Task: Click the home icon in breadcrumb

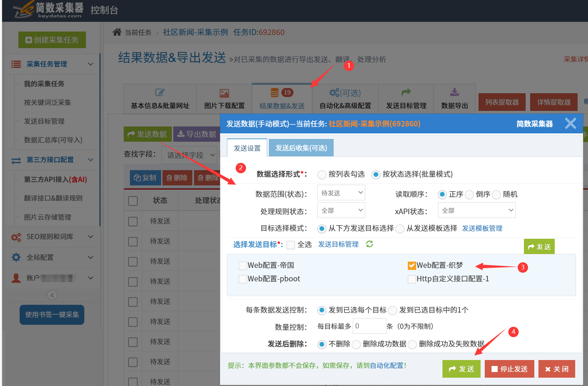Action: tap(117, 32)
